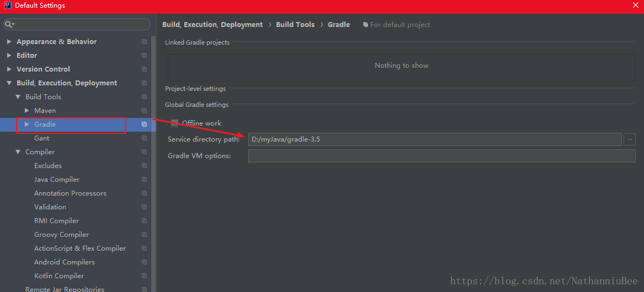The height and width of the screenshot is (292, 644).
Task: Click project-level icon beside Build, Execution, Deployment
Action: coord(144,83)
